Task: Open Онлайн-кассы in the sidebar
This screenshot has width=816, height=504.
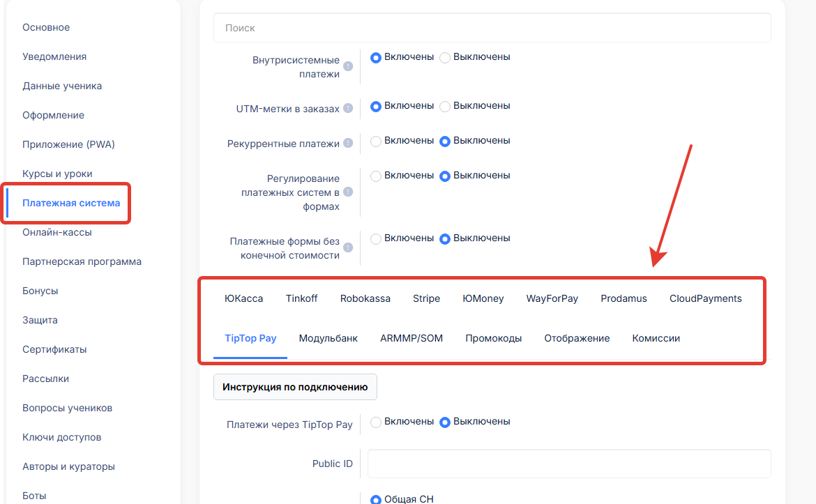Action: pyautogui.click(x=57, y=232)
